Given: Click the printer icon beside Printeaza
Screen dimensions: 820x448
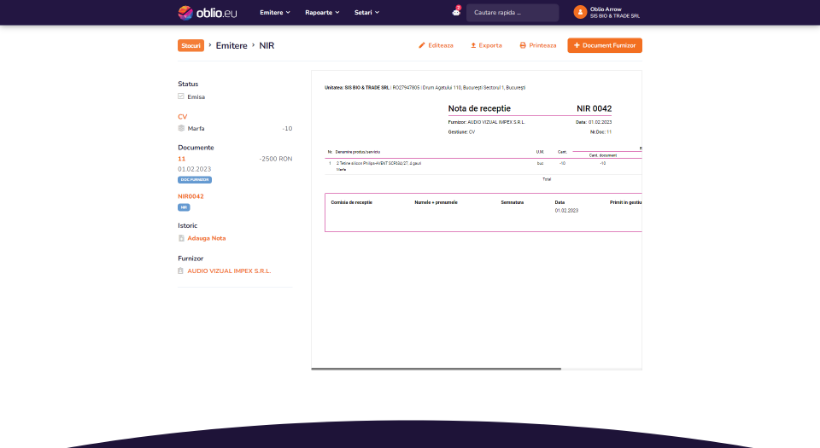Looking at the screenshot, I should click(x=522, y=45).
